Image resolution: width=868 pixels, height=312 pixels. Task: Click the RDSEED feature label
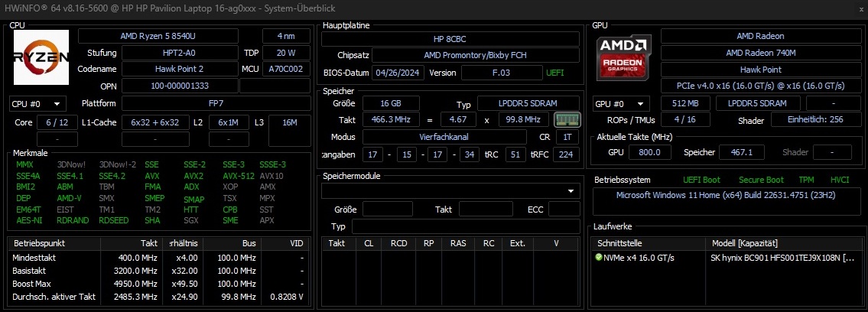[x=114, y=220]
